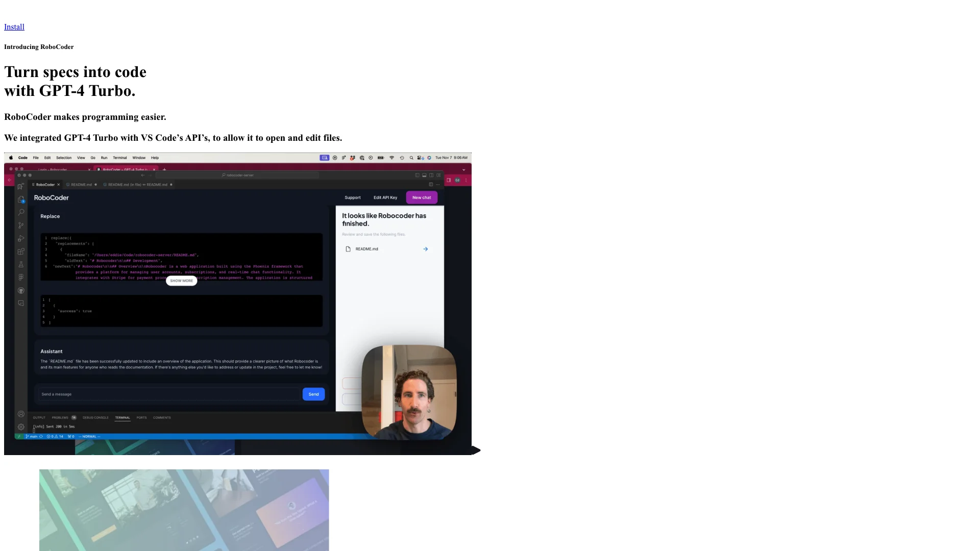980x551 pixels.
Task: Switch to the README.md diff editor tab
Action: pos(138,185)
